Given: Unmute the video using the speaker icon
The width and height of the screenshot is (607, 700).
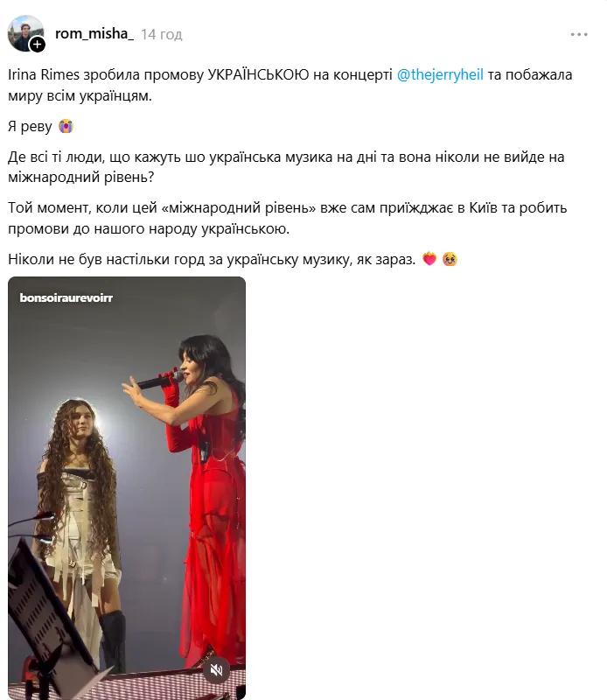Looking at the screenshot, I should 216,669.
